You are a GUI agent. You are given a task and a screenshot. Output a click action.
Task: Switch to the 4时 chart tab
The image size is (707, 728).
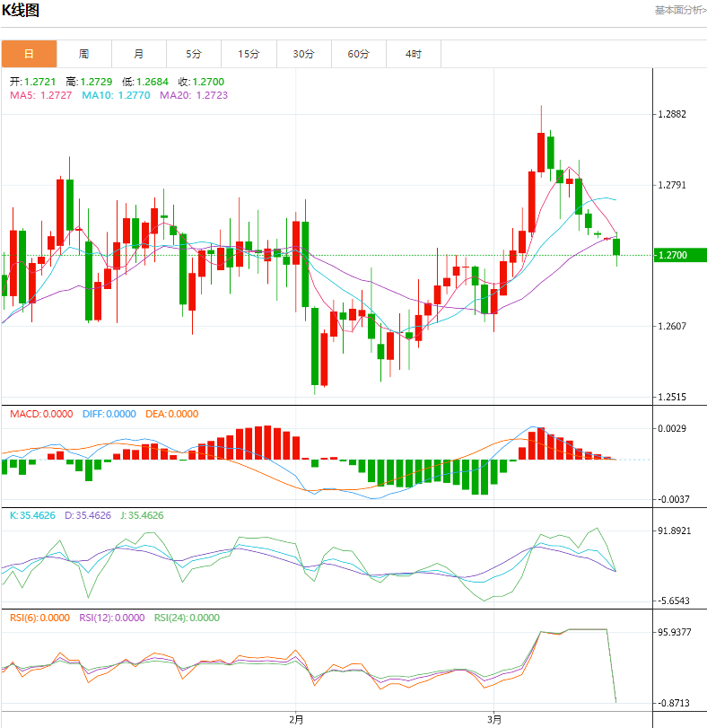coord(413,54)
